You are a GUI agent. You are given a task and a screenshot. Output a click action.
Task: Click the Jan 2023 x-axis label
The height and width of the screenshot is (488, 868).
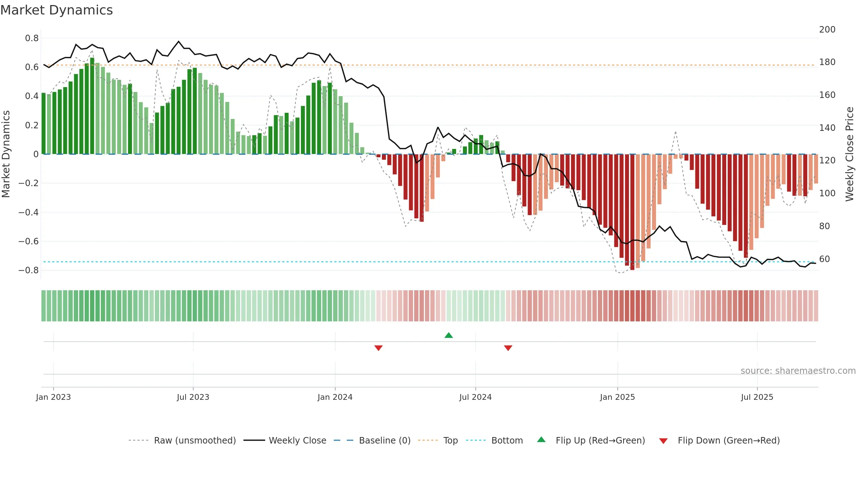click(x=53, y=397)
